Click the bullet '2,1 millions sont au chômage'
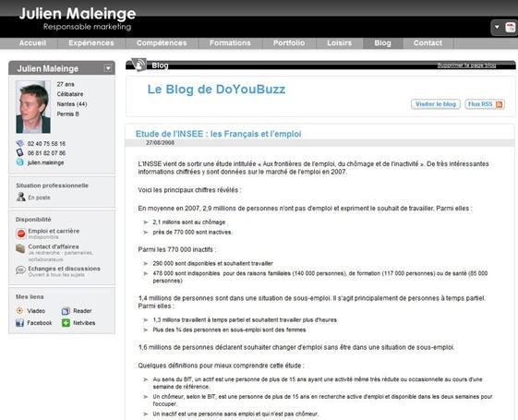This screenshot has width=518, height=420. click(x=189, y=222)
